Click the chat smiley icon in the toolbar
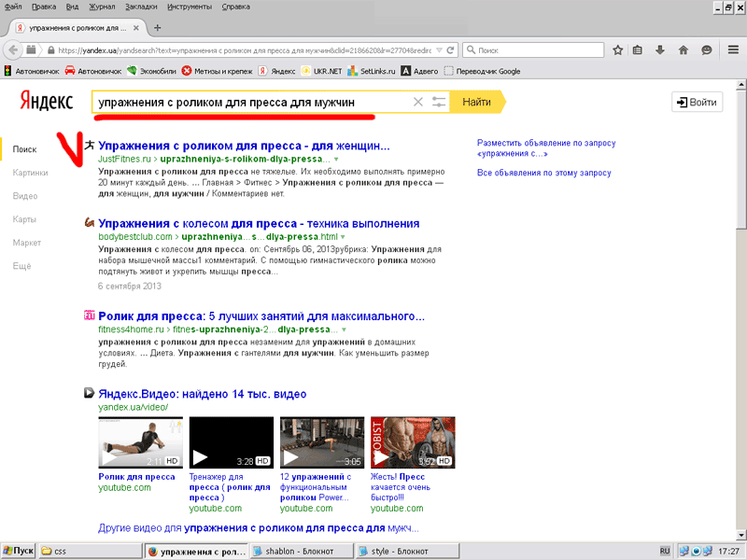Image resolution: width=747 pixels, height=560 pixels. pyautogui.click(x=707, y=50)
